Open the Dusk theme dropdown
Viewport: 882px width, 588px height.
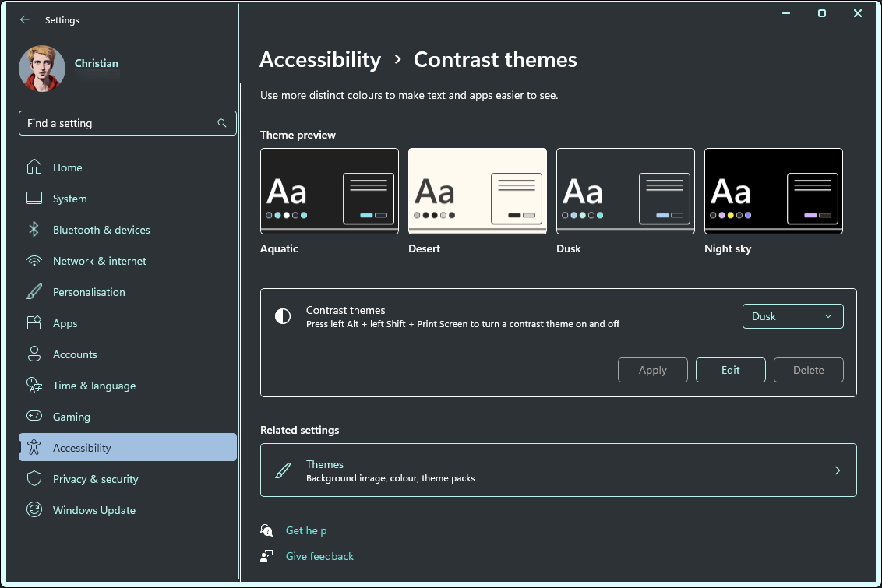792,316
